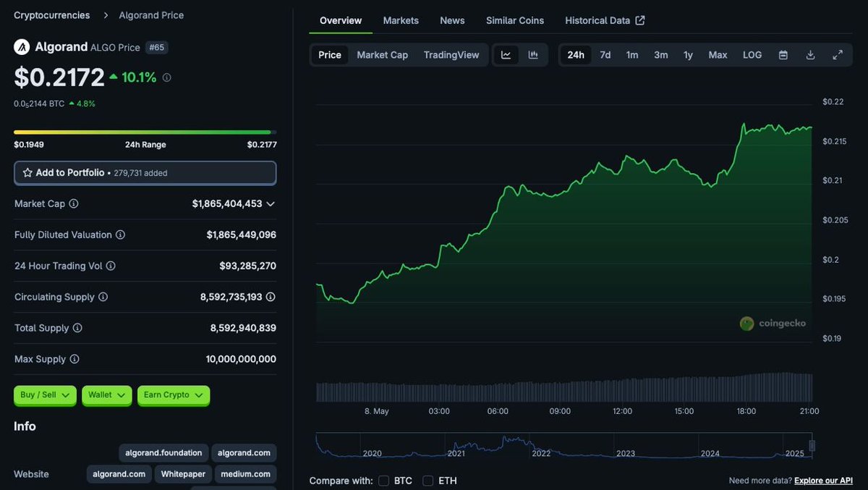Click the 24h Range price bar
Image resolution: width=868 pixels, height=490 pixels.
click(x=145, y=132)
